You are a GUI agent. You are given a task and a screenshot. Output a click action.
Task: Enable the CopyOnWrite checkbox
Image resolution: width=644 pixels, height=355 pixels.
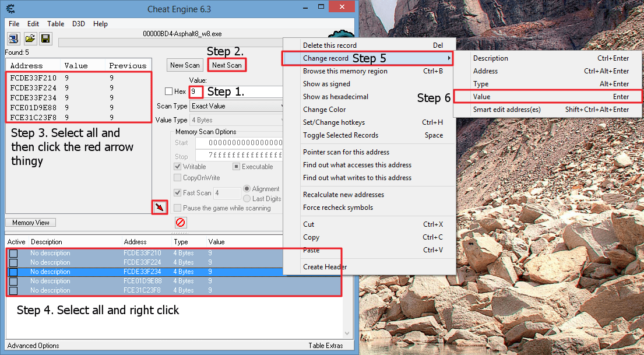pos(177,177)
